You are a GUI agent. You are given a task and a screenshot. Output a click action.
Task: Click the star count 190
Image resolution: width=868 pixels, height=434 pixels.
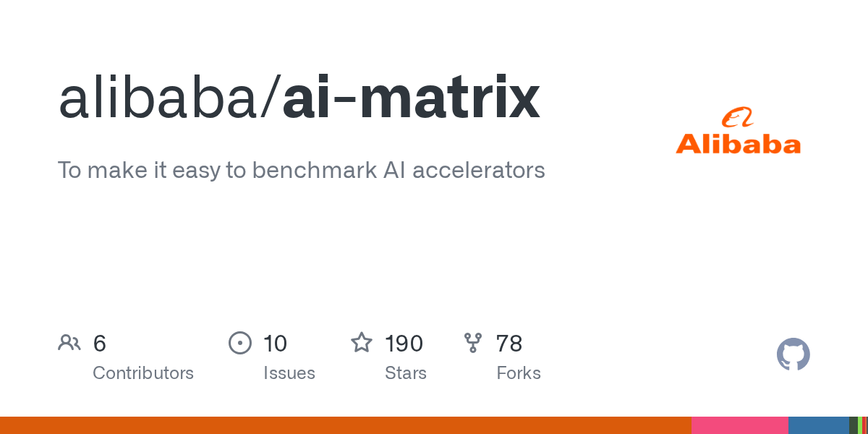pyautogui.click(x=404, y=344)
